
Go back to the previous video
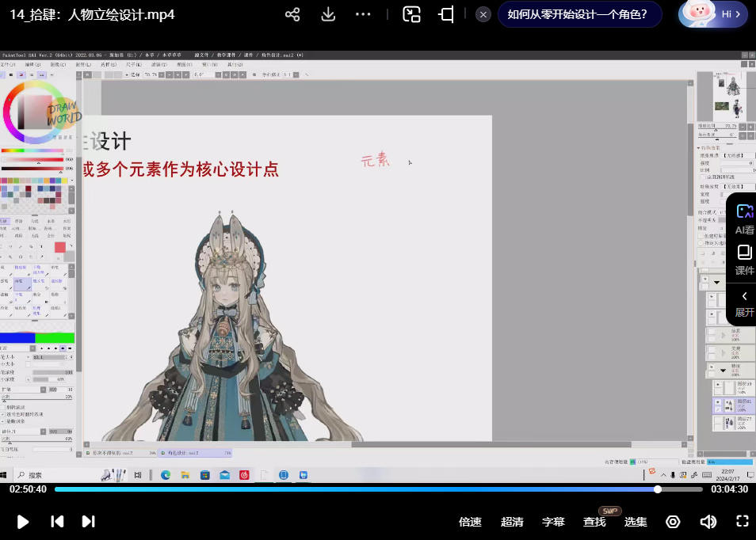[57, 521]
